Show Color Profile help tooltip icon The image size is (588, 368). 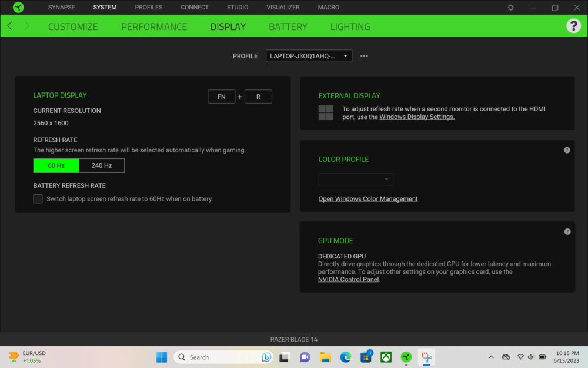(x=567, y=150)
